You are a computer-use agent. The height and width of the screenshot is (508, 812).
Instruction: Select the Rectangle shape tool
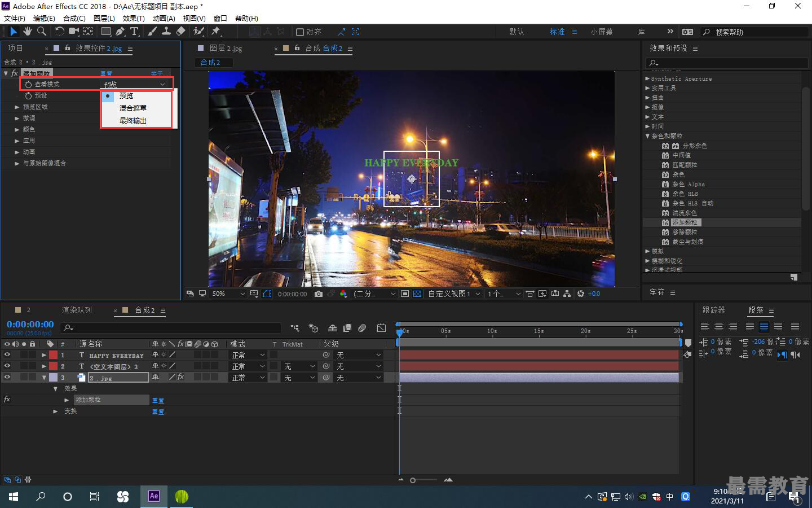[106, 32]
